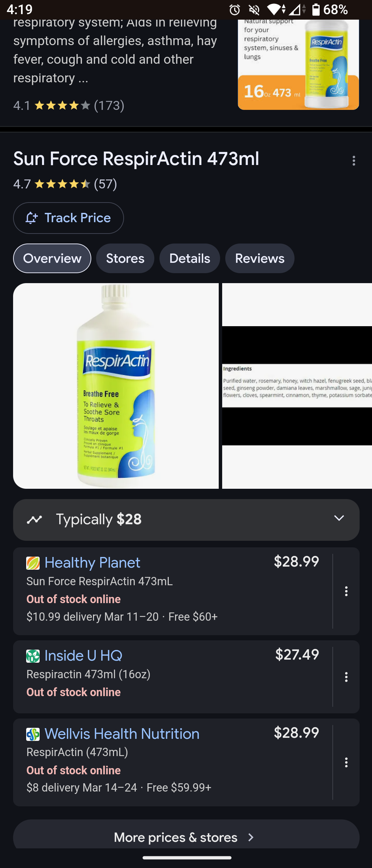
Task: Open product options three-dot menu beside title
Action: [354, 161]
